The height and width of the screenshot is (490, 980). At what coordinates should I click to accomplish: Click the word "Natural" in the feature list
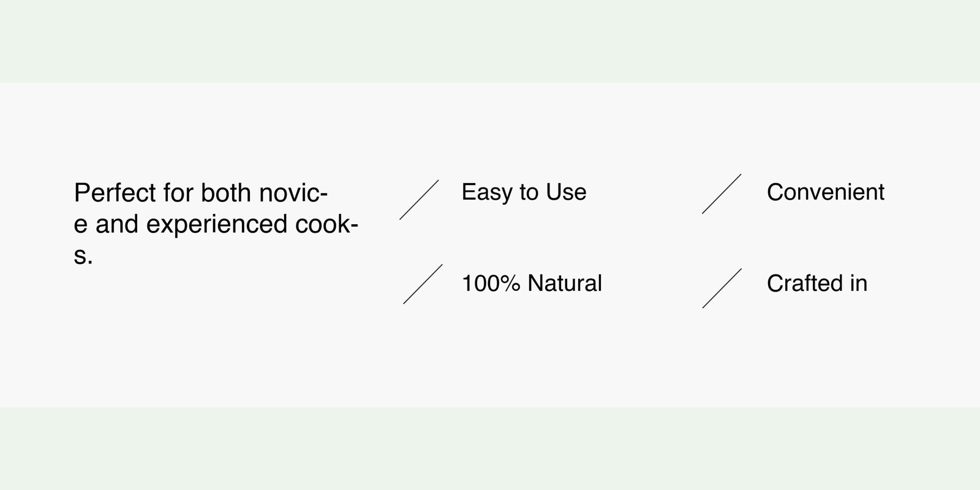point(565,284)
